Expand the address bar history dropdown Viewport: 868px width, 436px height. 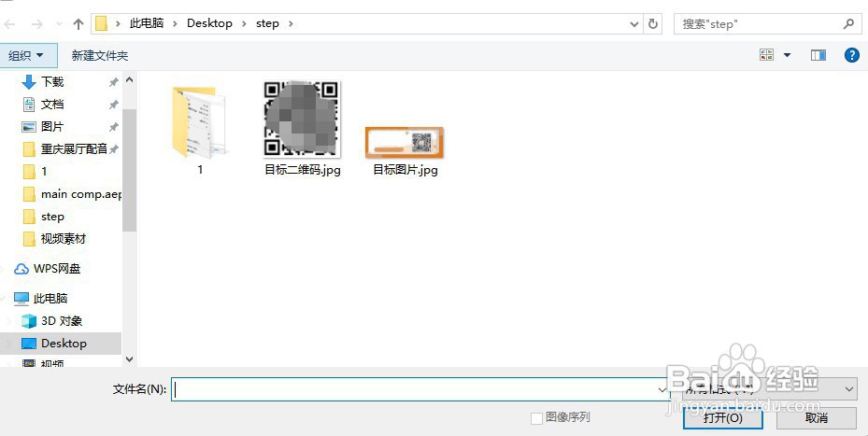click(x=635, y=23)
